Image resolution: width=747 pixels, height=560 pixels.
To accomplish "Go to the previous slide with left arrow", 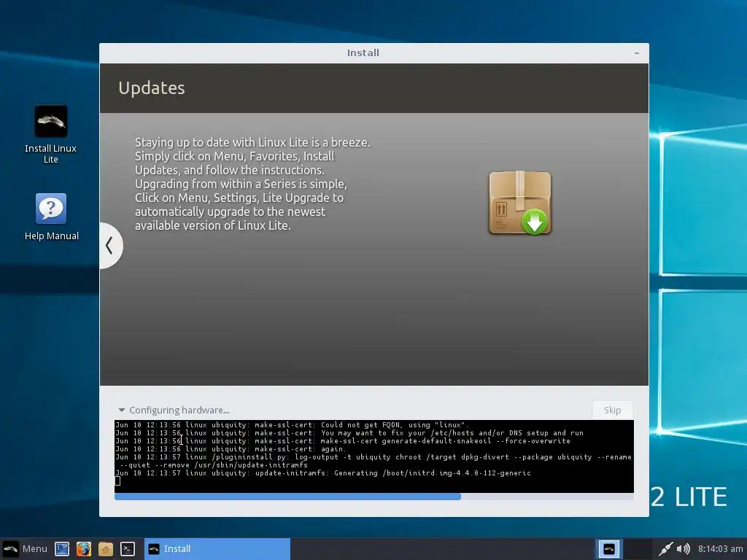I will [x=109, y=246].
